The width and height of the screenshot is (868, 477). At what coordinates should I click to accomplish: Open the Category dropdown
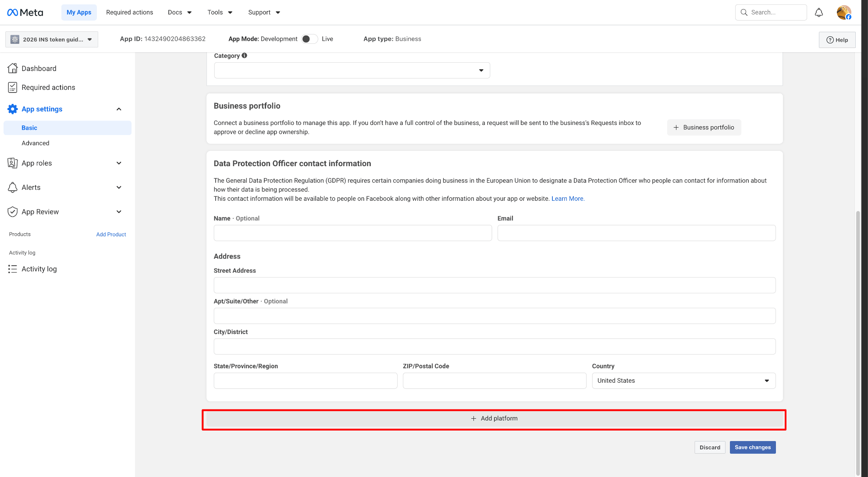point(352,70)
